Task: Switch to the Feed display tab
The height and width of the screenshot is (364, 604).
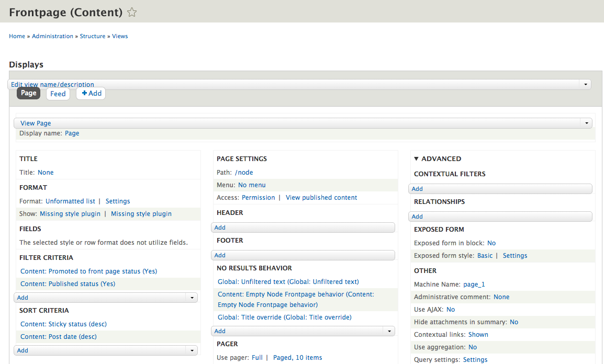Action: pyautogui.click(x=58, y=94)
